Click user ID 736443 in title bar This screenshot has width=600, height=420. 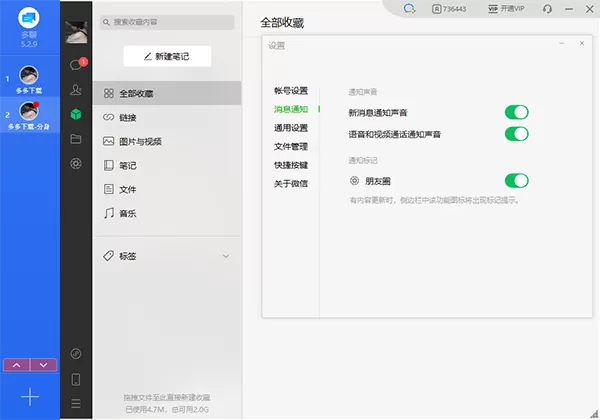[x=449, y=9]
